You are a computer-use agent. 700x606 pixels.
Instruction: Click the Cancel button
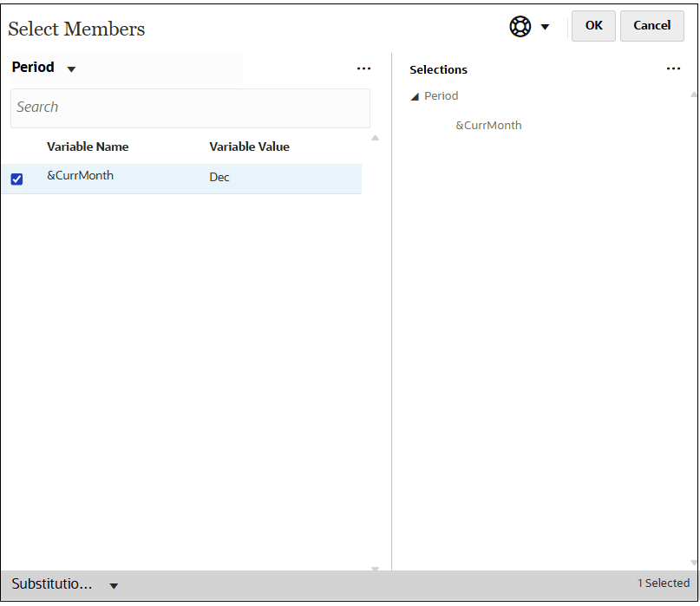pyautogui.click(x=652, y=26)
